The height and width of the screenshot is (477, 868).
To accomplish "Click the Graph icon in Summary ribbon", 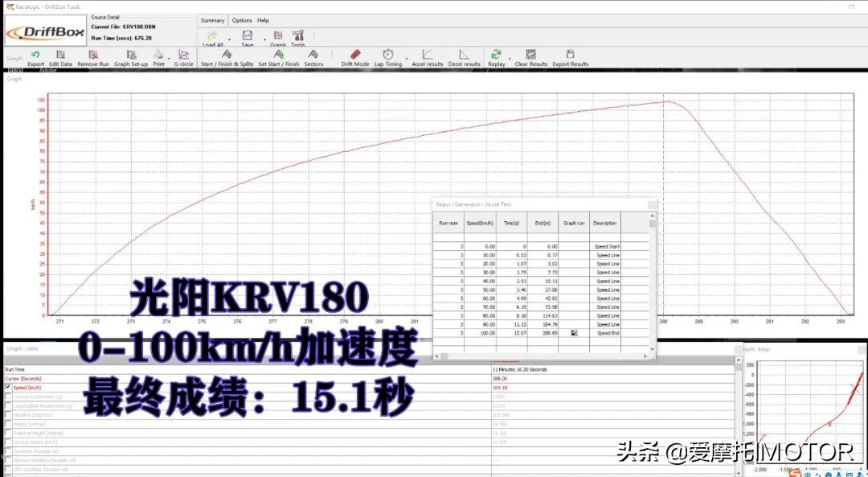I will (x=278, y=39).
